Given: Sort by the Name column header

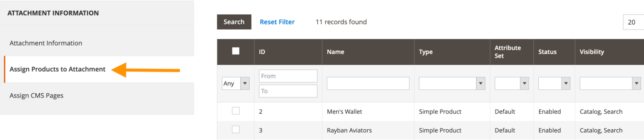Looking at the screenshot, I should pos(368,52).
